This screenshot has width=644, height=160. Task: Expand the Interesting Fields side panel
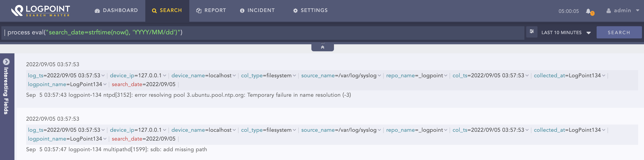[6, 62]
